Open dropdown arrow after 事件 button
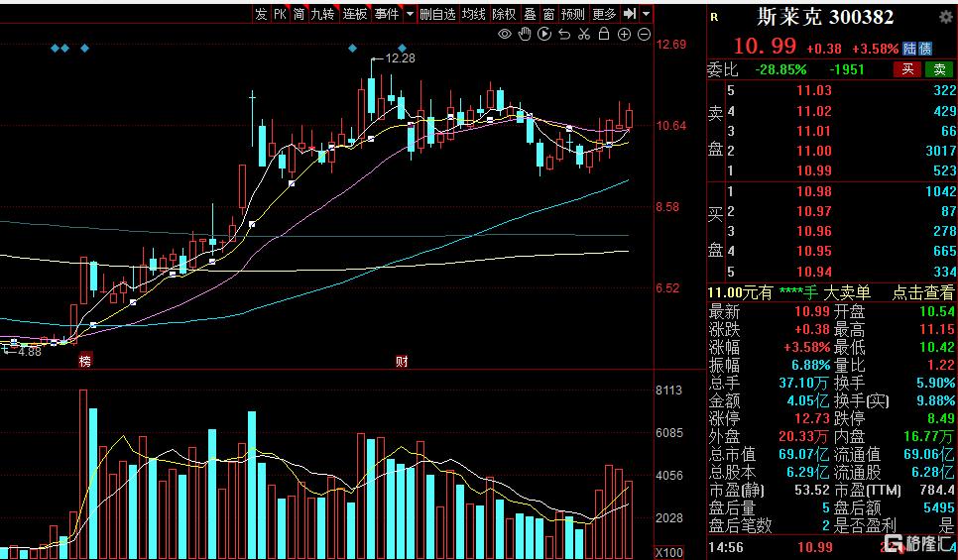Viewport: 958px width, 560px height. coord(410,14)
